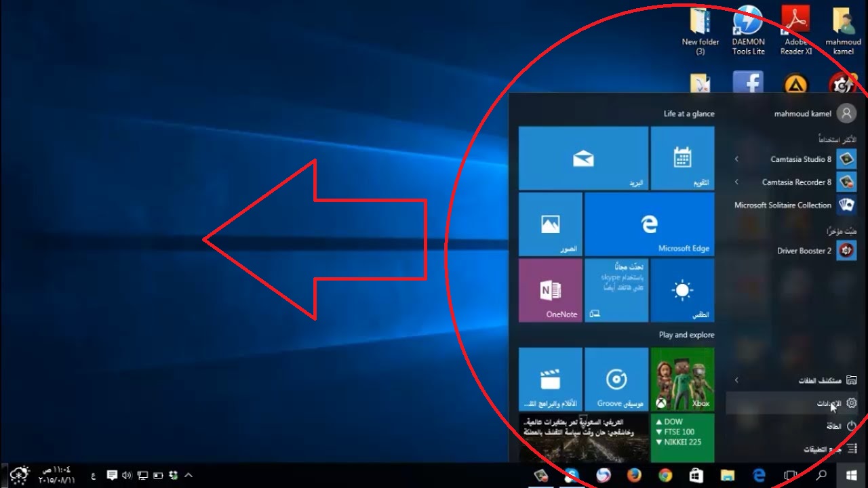The height and width of the screenshot is (488, 868).
Task: Select New folder (3) desktop icon
Action: click(701, 32)
